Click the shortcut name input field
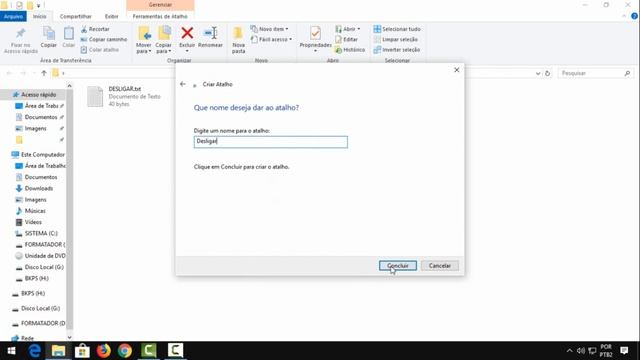The image size is (640, 360). point(271,142)
